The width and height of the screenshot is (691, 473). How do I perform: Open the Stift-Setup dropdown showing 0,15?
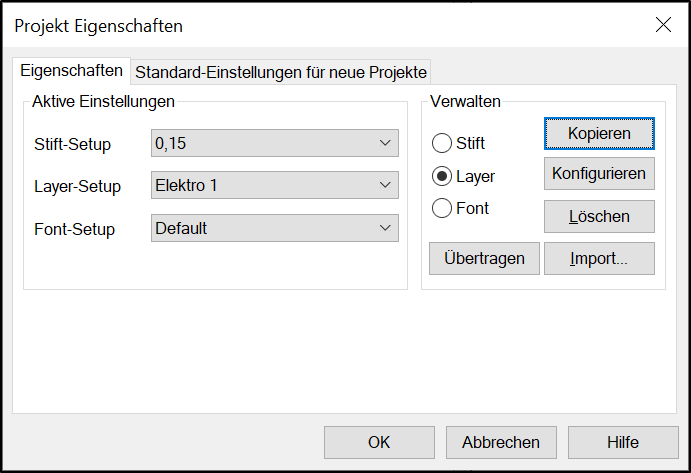[x=275, y=143]
